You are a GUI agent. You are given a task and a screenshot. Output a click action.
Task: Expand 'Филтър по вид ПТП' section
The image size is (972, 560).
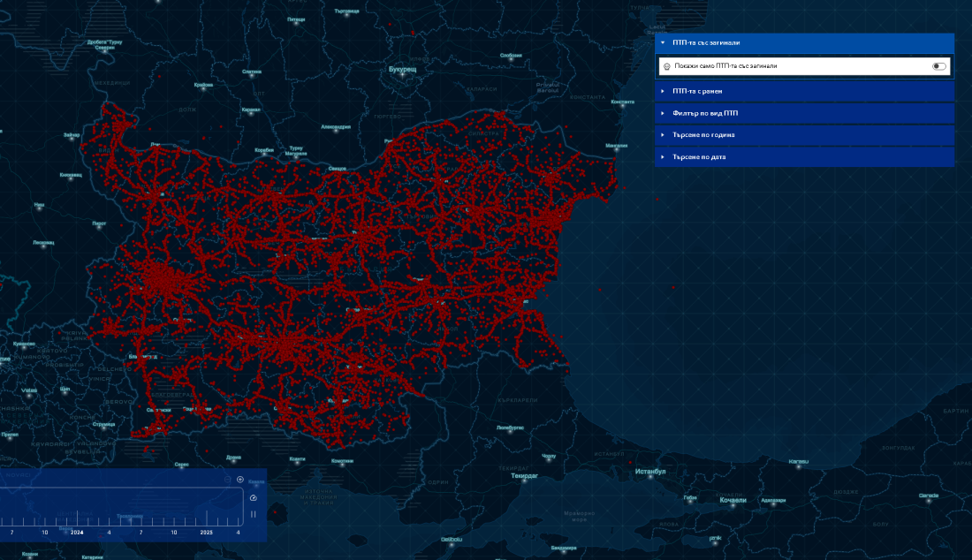pos(804,113)
